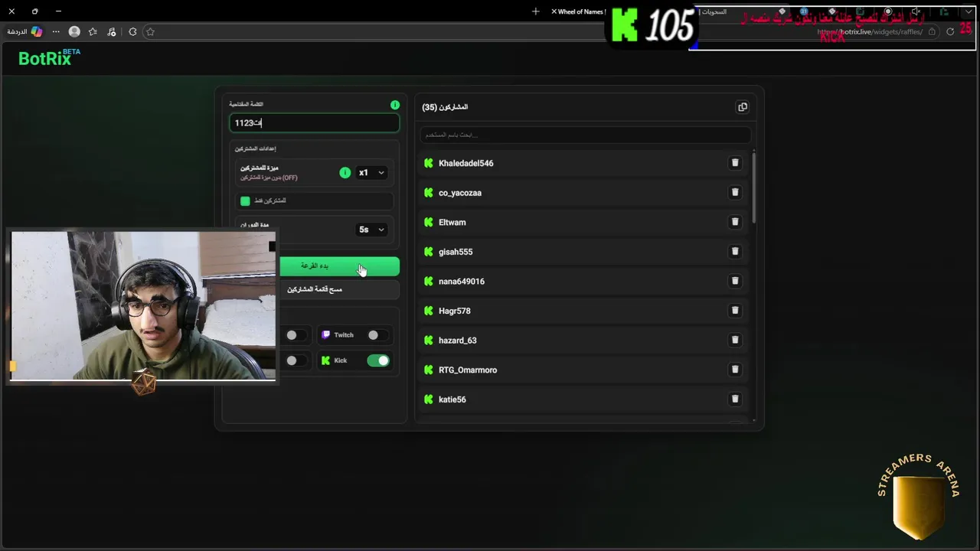Open browser more options ellipsis
Image resolution: width=980 pixels, height=551 pixels.
pyautogui.click(x=56, y=31)
